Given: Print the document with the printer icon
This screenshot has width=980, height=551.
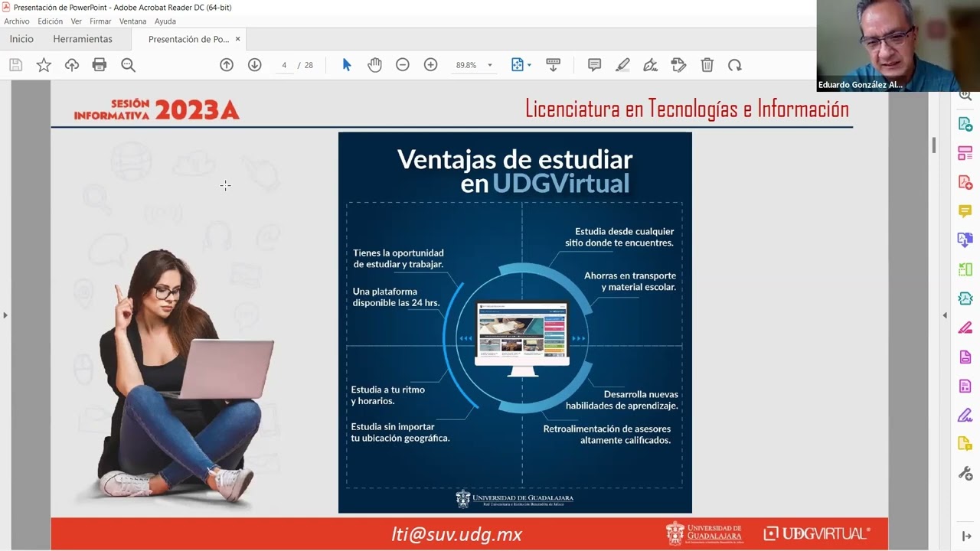Looking at the screenshot, I should click(100, 65).
